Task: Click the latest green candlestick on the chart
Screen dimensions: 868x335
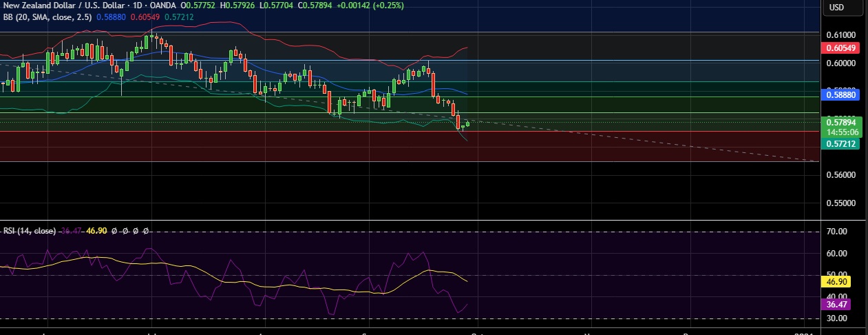Action: pos(468,124)
